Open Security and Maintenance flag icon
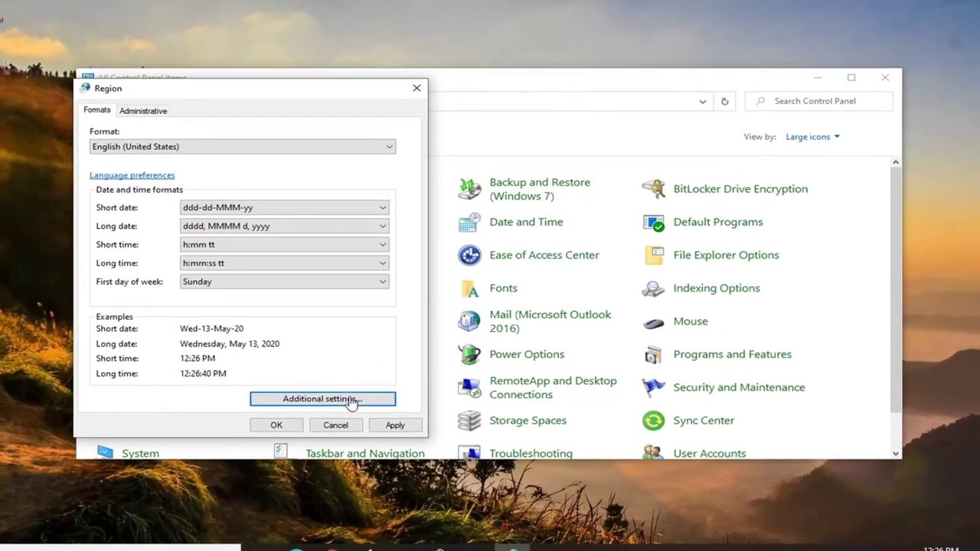This screenshot has width=980, height=551. pyautogui.click(x=653, y=387)
